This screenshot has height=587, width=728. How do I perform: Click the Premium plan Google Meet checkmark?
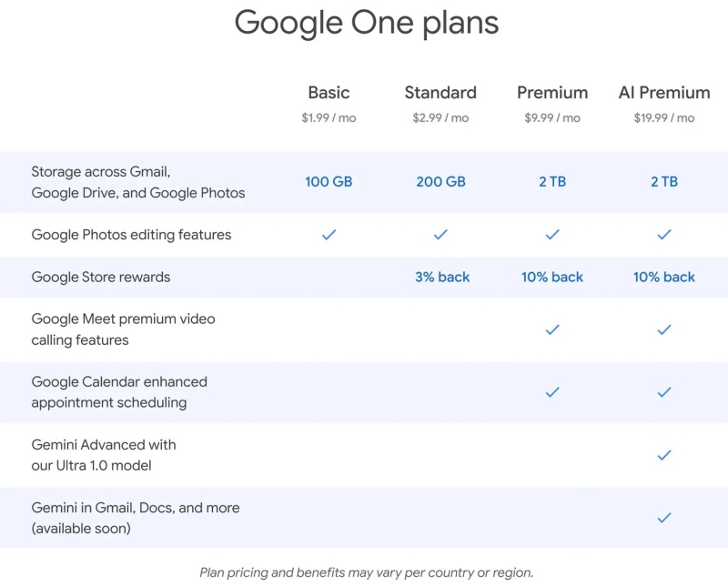tap(552, 329)
